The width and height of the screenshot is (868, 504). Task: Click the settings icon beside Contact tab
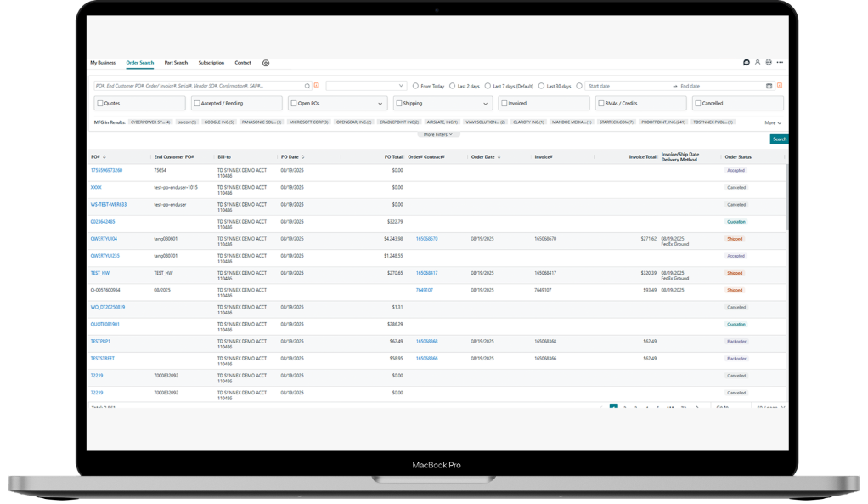(266, 63)
